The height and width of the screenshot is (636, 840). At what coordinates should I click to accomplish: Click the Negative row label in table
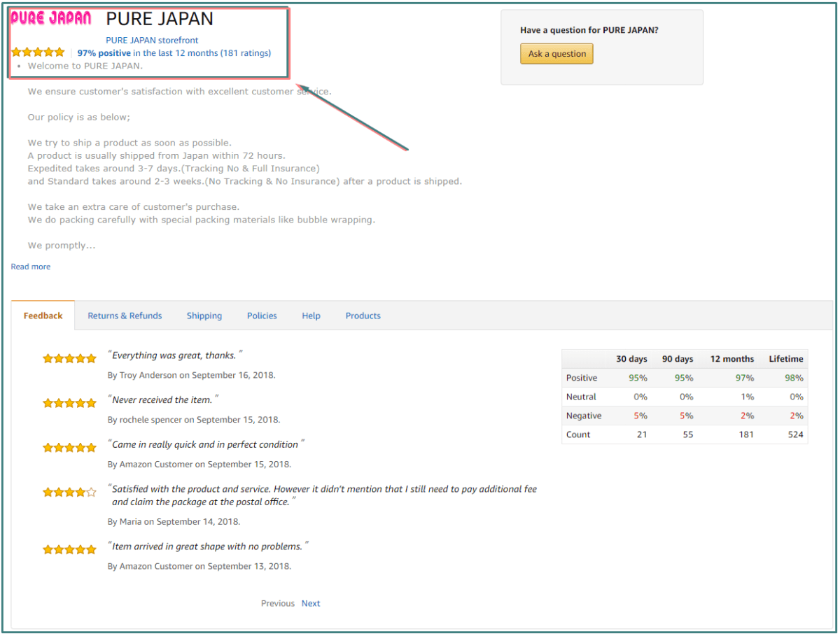[x=584, y=416]
